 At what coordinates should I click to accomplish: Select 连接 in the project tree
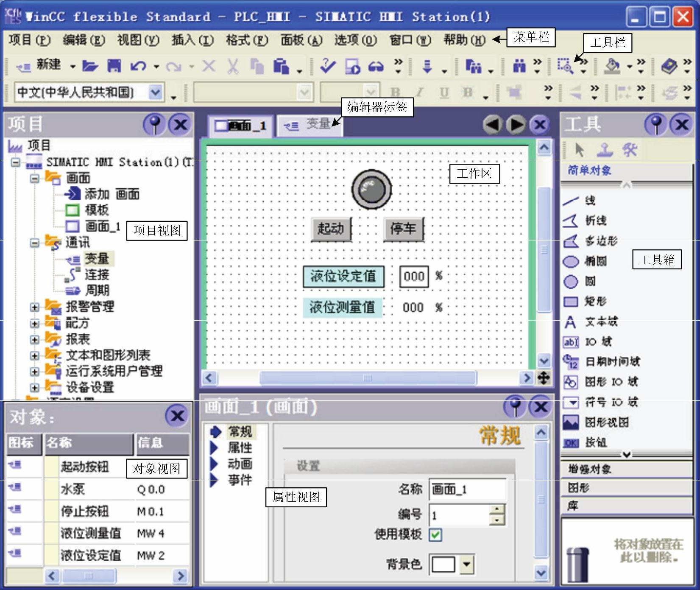point(98,275)
